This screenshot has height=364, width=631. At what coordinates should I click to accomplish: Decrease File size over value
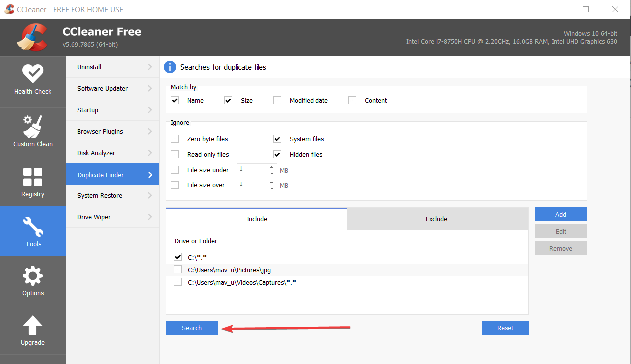[x=272, y=188]
